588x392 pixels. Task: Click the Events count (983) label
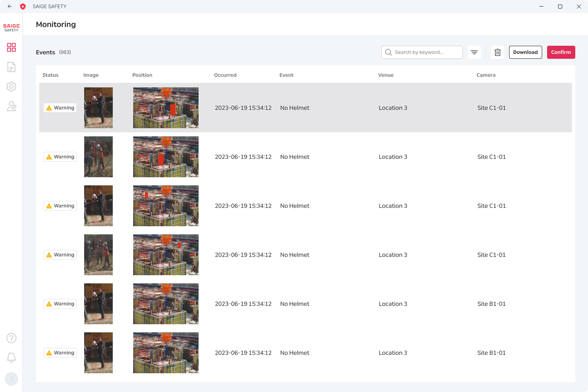click(65, 52)
